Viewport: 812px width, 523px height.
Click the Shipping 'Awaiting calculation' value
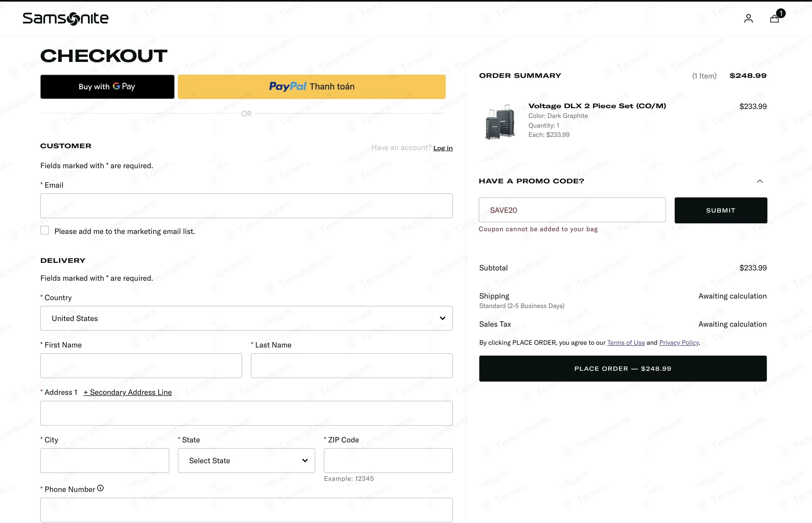click(x=733, y=296)
